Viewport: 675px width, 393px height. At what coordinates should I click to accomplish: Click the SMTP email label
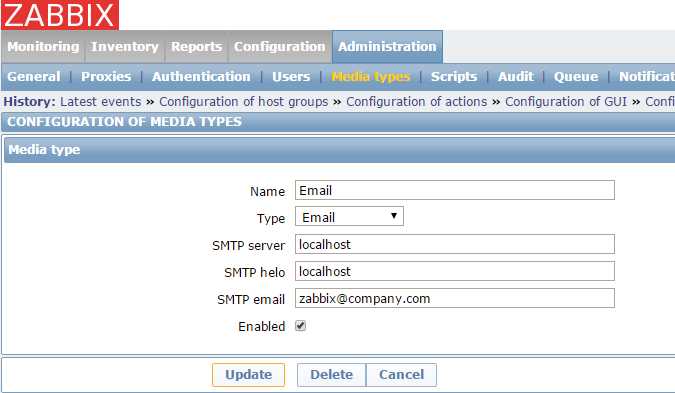(x=251, y=299)
